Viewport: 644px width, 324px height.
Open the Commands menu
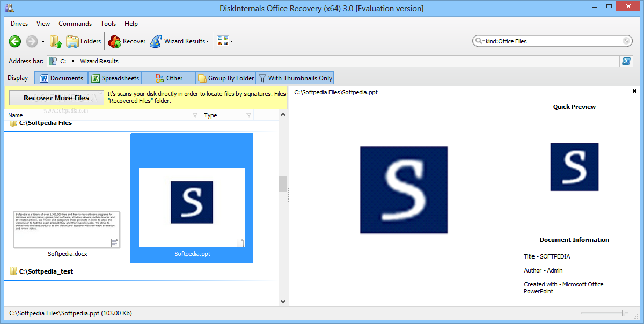[x=75, y=24]
